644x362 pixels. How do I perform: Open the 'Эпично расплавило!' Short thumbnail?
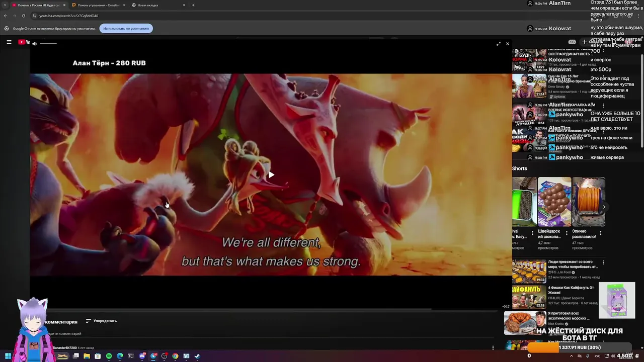[x=589, y=202]
